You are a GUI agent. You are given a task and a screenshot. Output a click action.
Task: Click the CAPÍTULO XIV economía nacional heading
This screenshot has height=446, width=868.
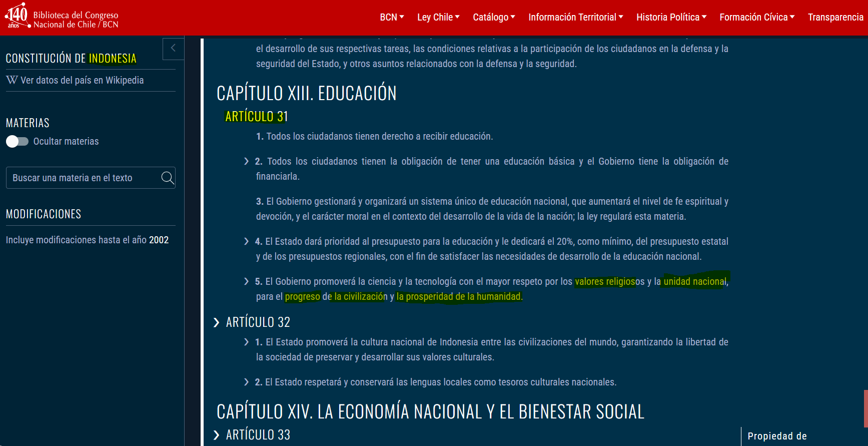click(x=430, y=411)
